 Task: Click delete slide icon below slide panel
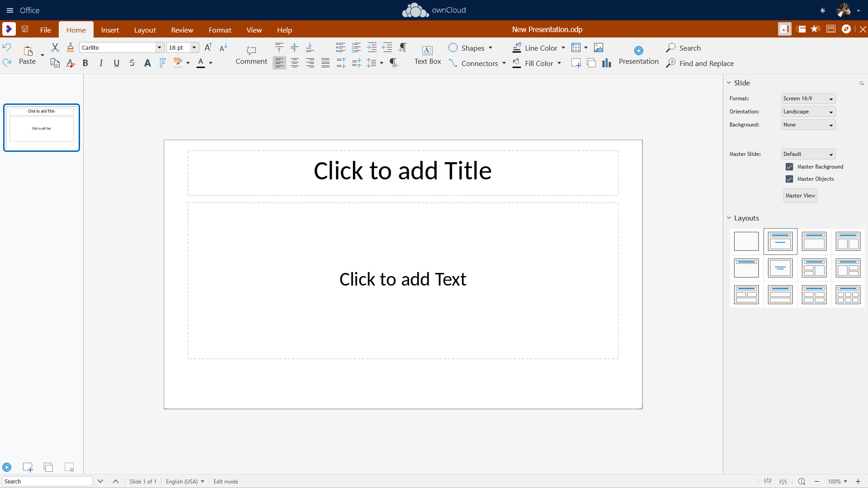click(69, 467)
